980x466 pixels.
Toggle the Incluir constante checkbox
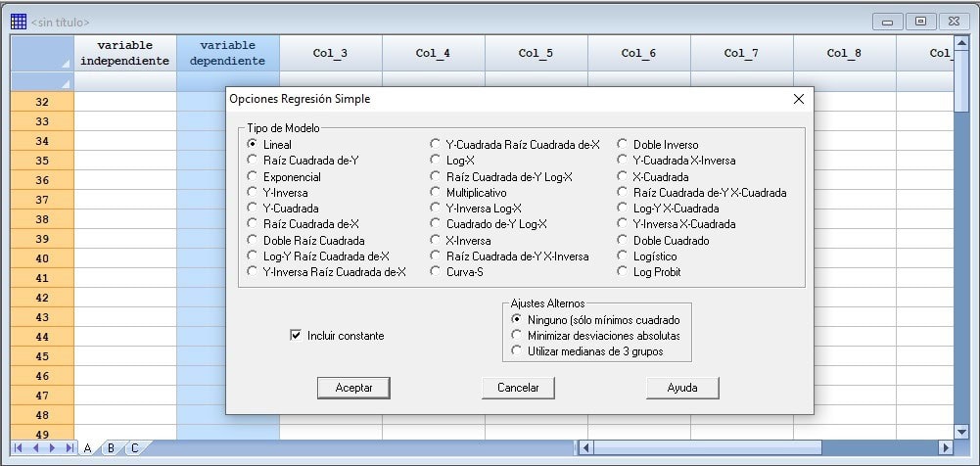point(296,336)
